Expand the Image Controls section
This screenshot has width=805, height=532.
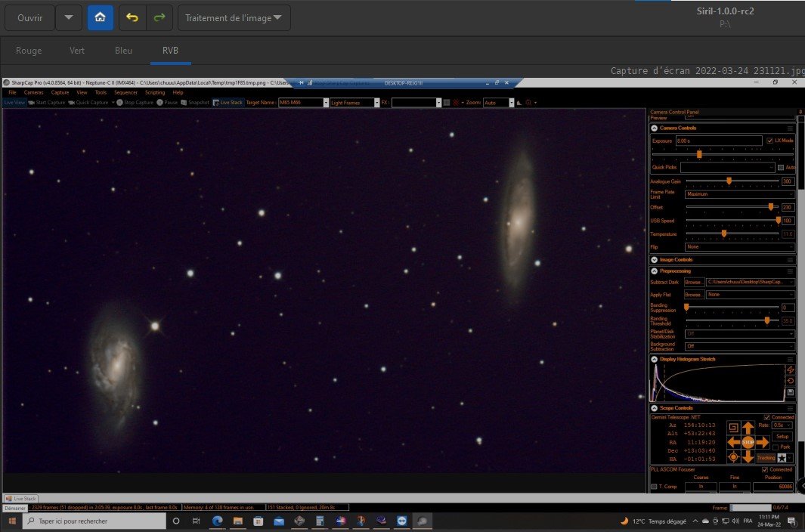pos(654,260)
